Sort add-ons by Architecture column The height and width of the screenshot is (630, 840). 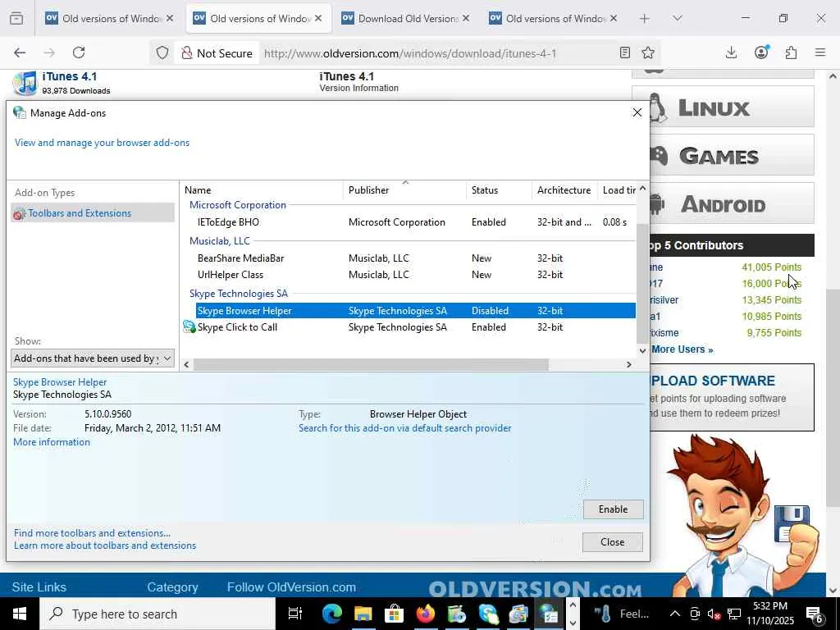pos(564,190)
